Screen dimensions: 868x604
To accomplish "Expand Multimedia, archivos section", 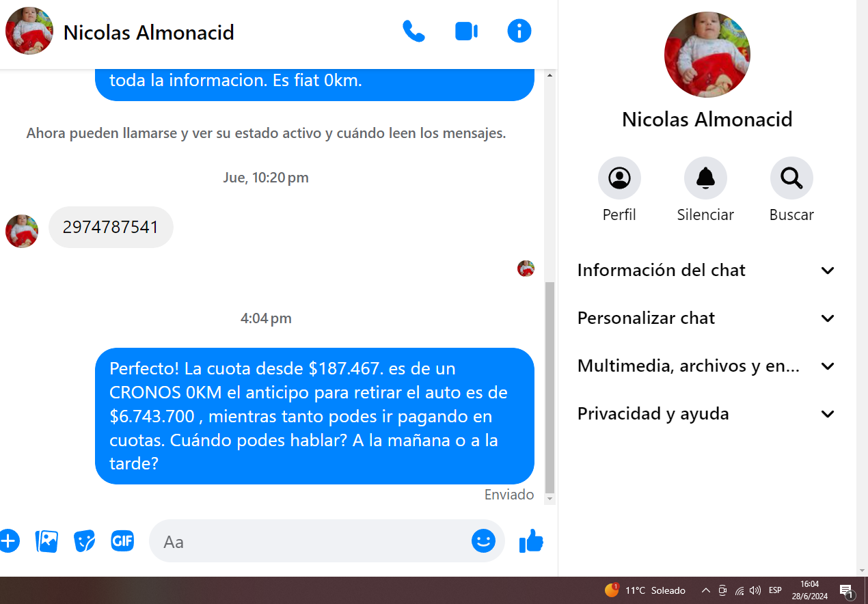I will point(706,366).
